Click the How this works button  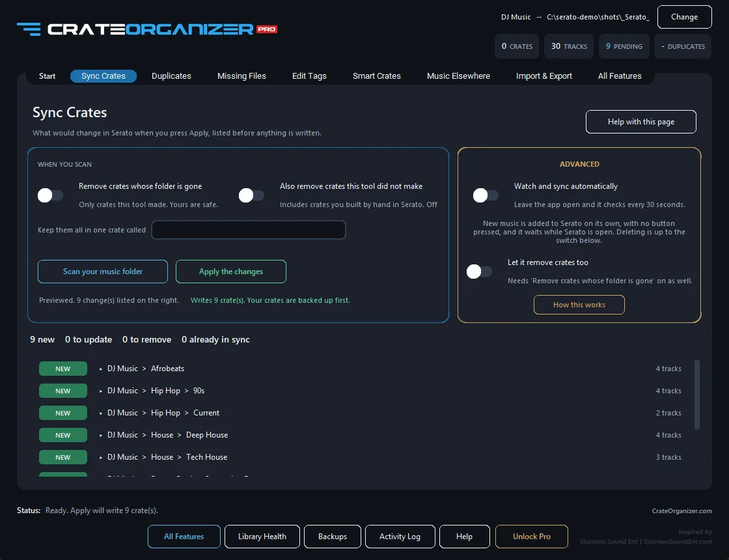coord(579,305)
